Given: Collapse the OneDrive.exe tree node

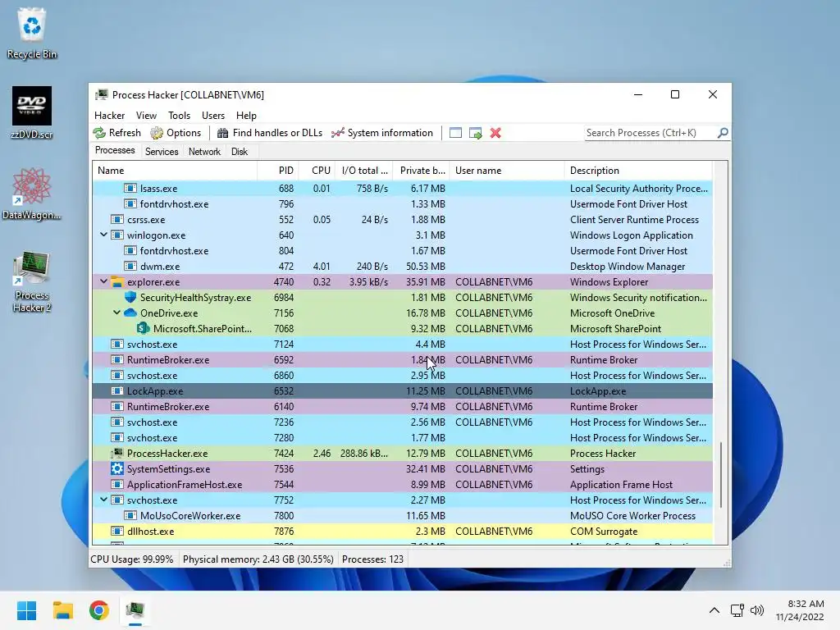Looking at the screenshot, I should 116,313.
